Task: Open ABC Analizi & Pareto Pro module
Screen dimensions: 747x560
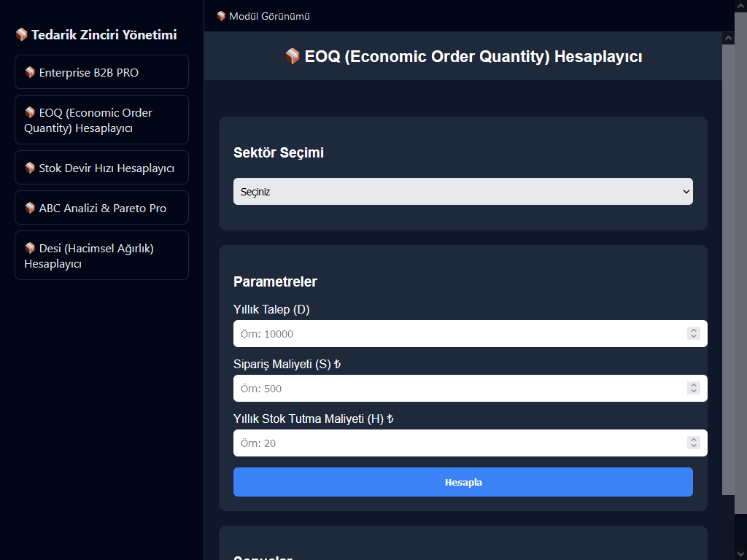Action: [101, 209]
